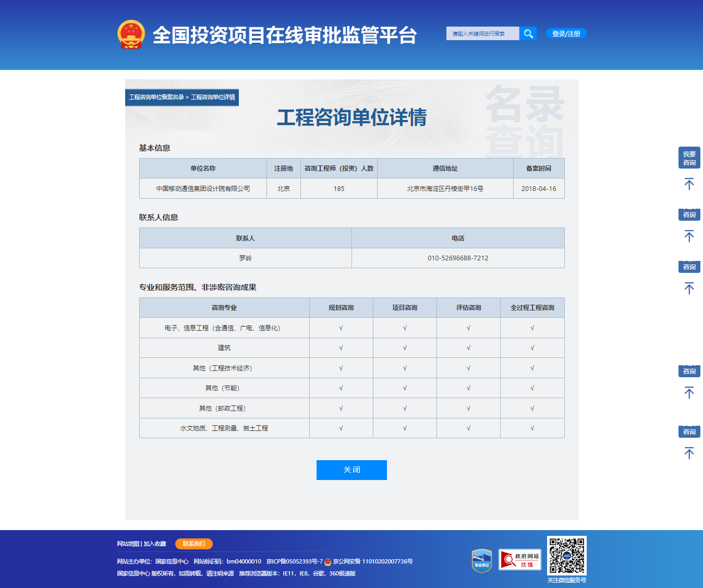
Task: Open the 工程咨询单位备案名录 breadcrumb link
Action: [156, 97]
